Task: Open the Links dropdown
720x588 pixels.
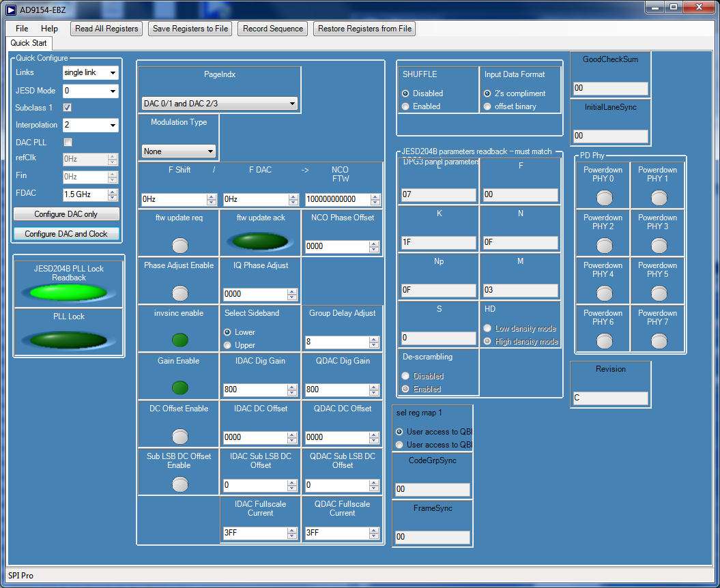Action: 91,72
